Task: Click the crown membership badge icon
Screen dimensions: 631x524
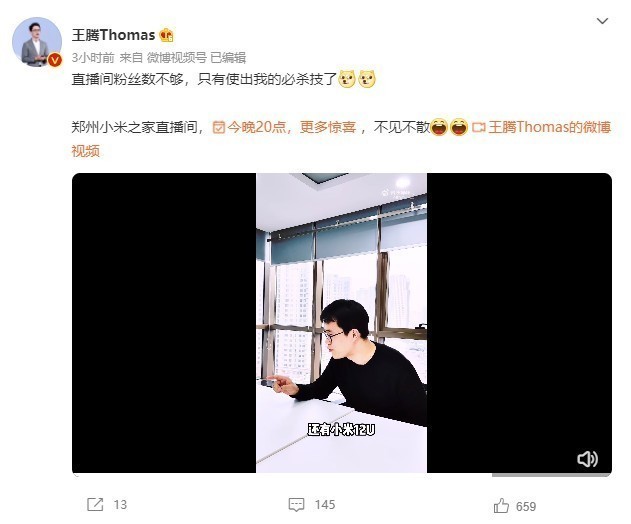Action: pos(166,35)
